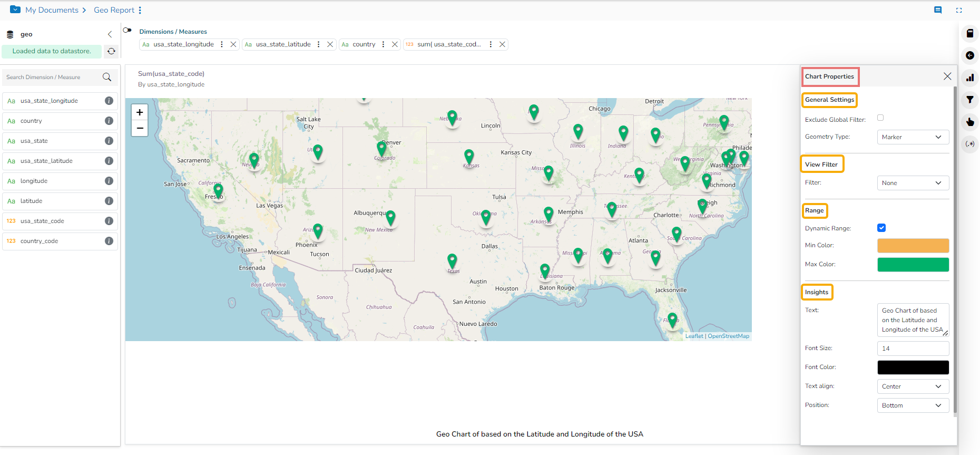Screen dimensions: 980x455
Task: Uncheck the Dynamic Range checkbox
Action: 881,228
